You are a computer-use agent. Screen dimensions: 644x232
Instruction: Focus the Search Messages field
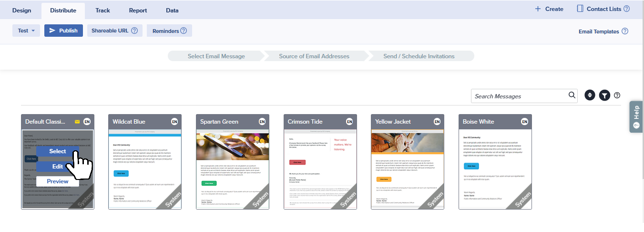[520, 96]
